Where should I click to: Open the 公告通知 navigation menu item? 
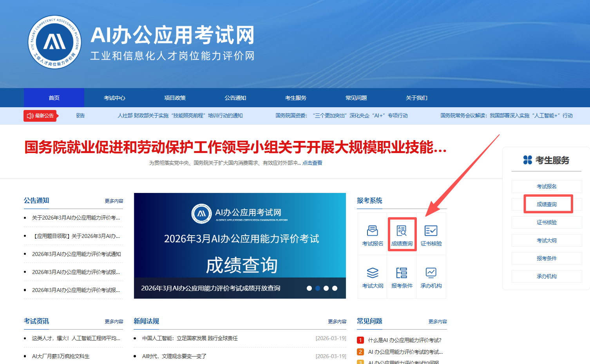235,97
